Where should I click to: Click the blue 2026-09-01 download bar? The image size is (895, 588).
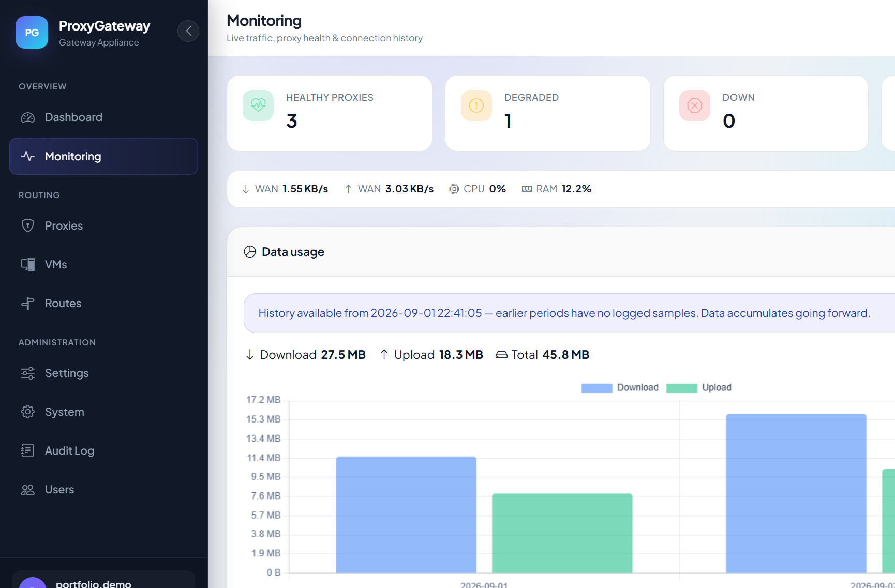[x=406, y=515]
